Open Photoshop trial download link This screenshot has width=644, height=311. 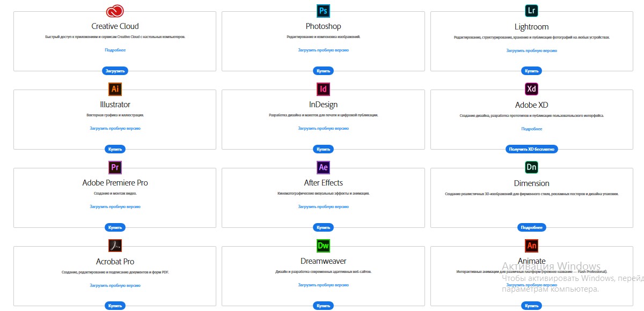point(323,50)
